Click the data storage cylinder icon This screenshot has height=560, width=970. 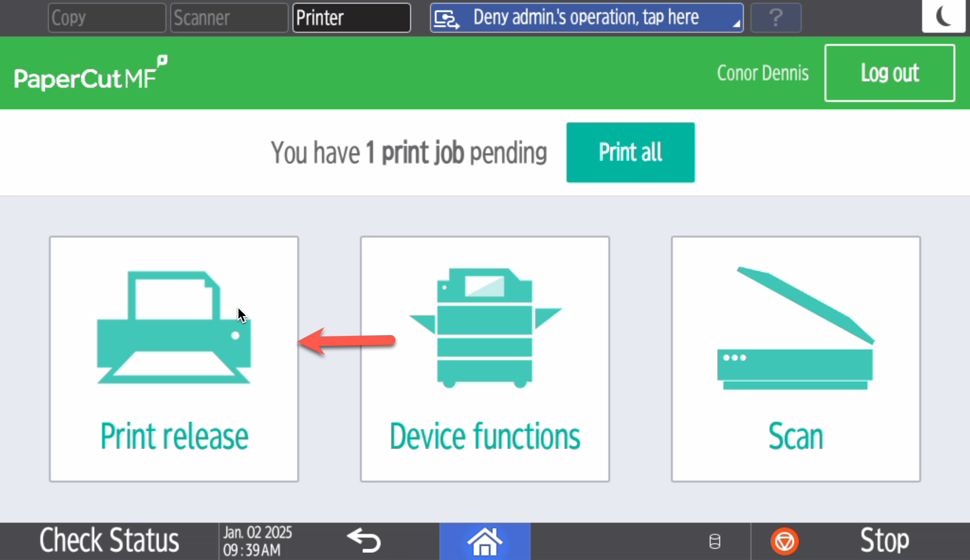[x=715, y=541]
